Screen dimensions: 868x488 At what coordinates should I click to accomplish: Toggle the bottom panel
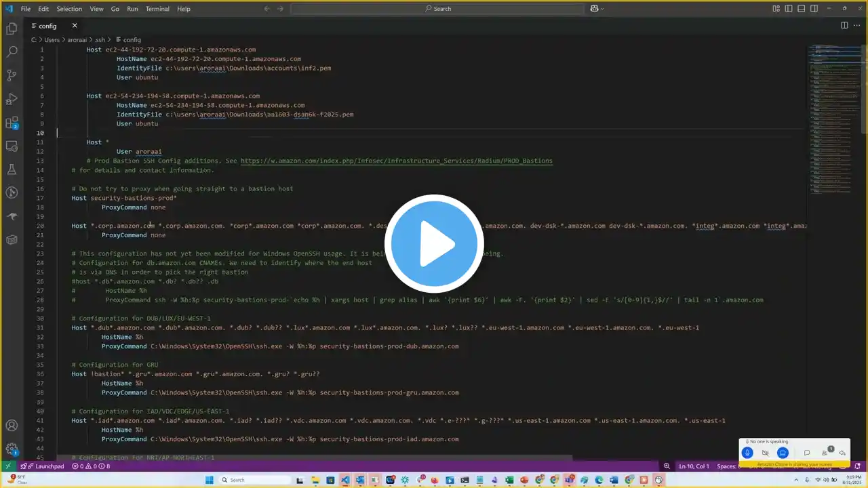pyautogui.click(x=800, y=9)
